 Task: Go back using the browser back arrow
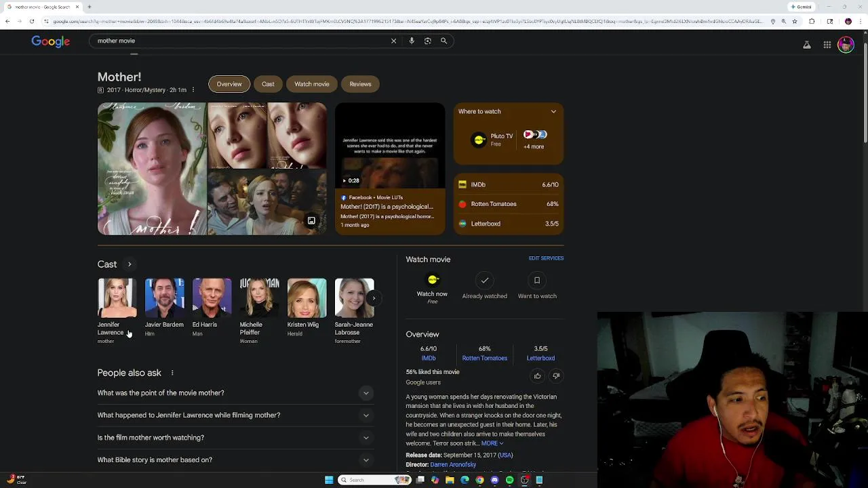click(x=7, y=22)
